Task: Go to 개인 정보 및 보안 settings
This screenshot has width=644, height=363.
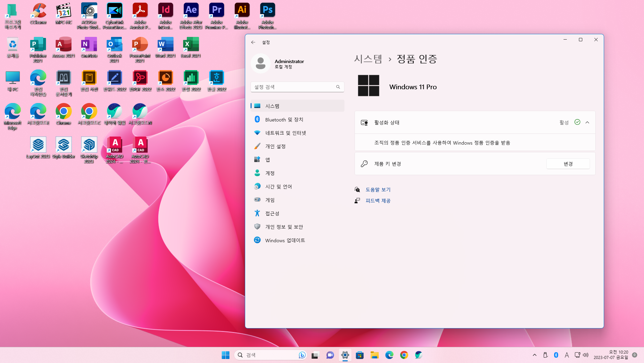Action: (x=284, y=227)
